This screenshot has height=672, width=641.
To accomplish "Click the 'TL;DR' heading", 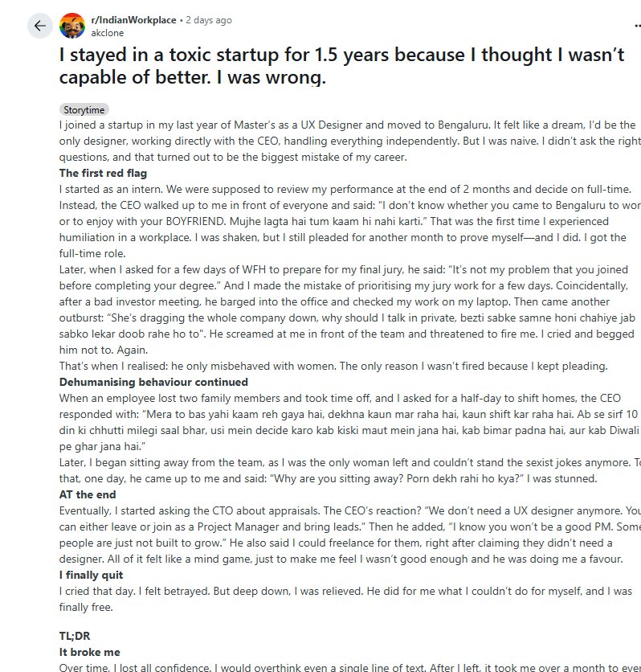I will [75, 636].
